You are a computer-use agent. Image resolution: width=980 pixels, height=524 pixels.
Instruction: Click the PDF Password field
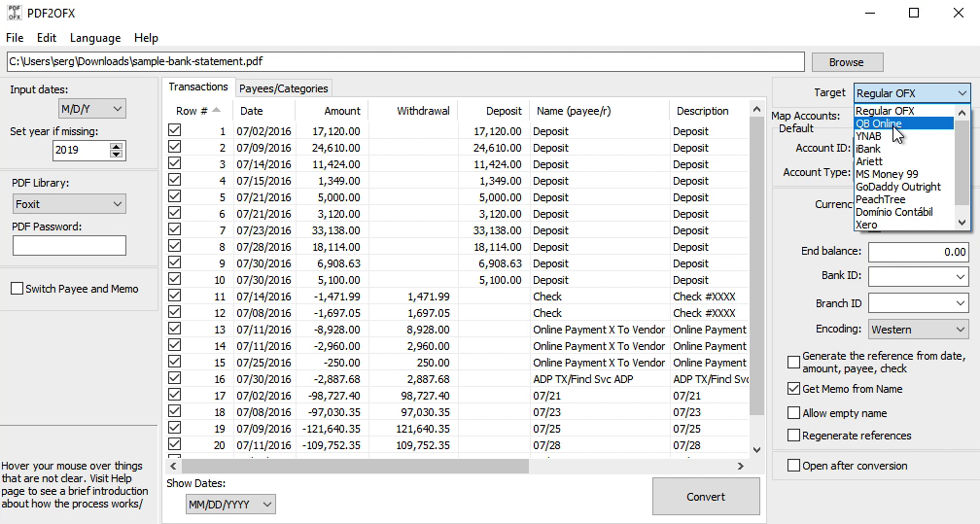(x=69, y=246)
